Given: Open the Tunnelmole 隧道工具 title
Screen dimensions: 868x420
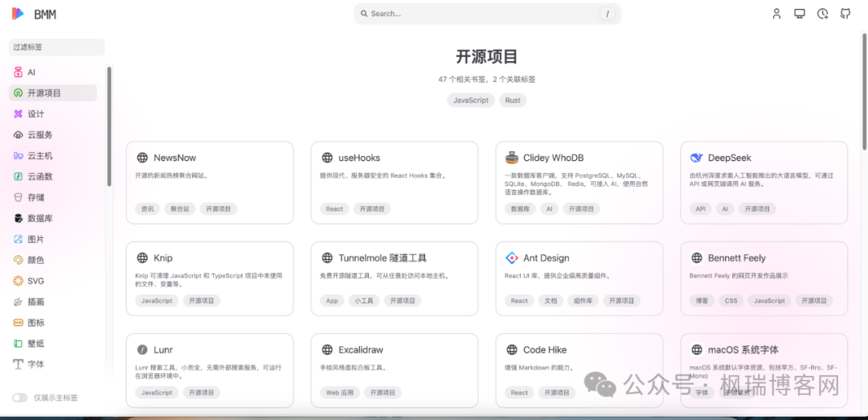Looking at the screenshot, I should [x=383, y=257].
